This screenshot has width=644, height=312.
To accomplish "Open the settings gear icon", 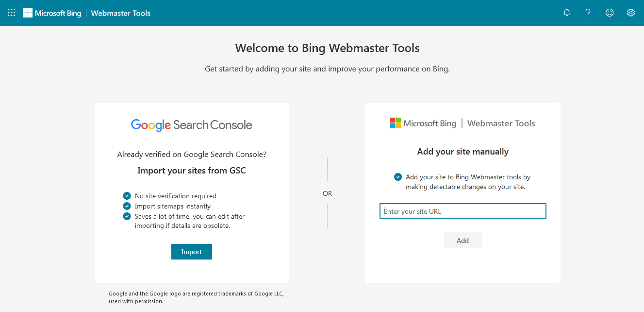I will point(630,13).
